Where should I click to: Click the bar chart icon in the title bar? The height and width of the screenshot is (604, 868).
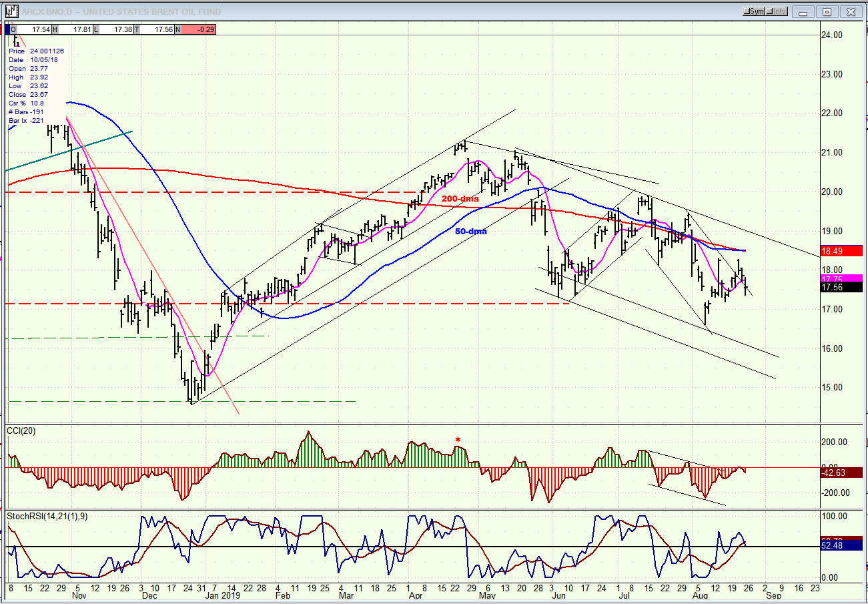[x=11, y=11]
